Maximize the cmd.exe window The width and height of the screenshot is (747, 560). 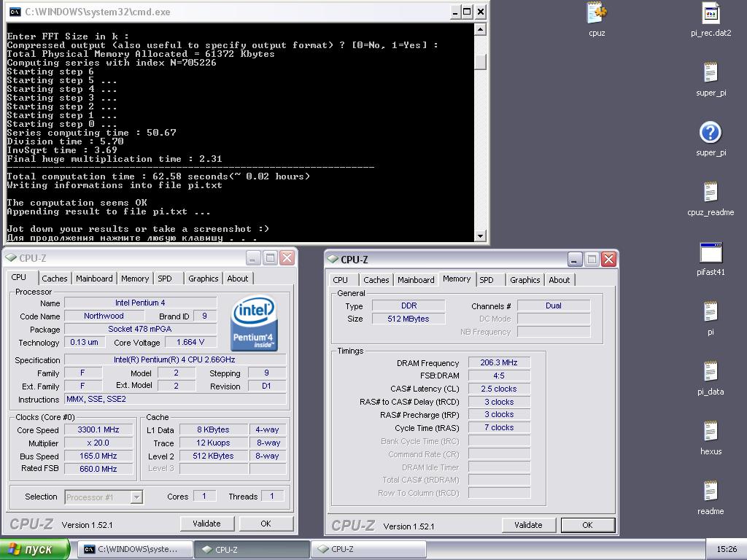point(468,12)
